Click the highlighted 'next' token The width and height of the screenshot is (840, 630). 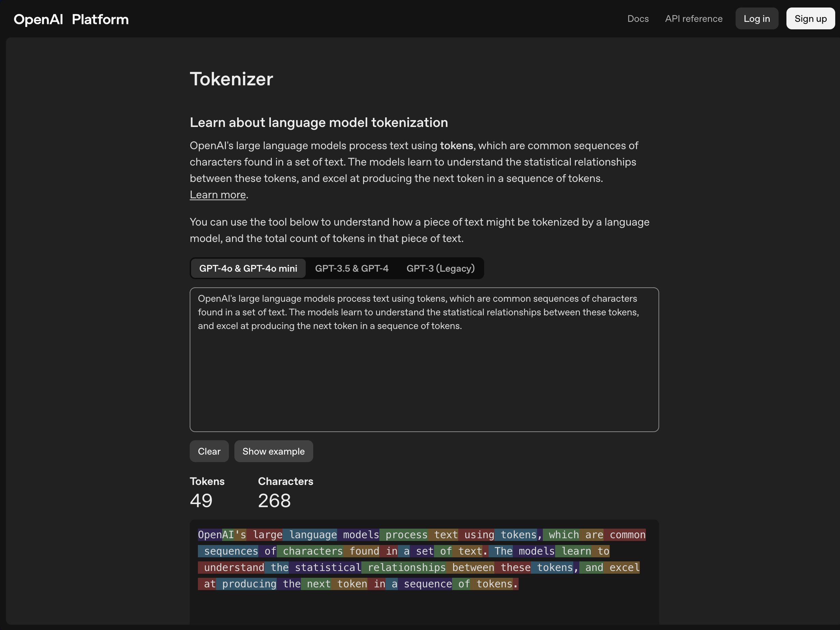click(x=316, y=584)
